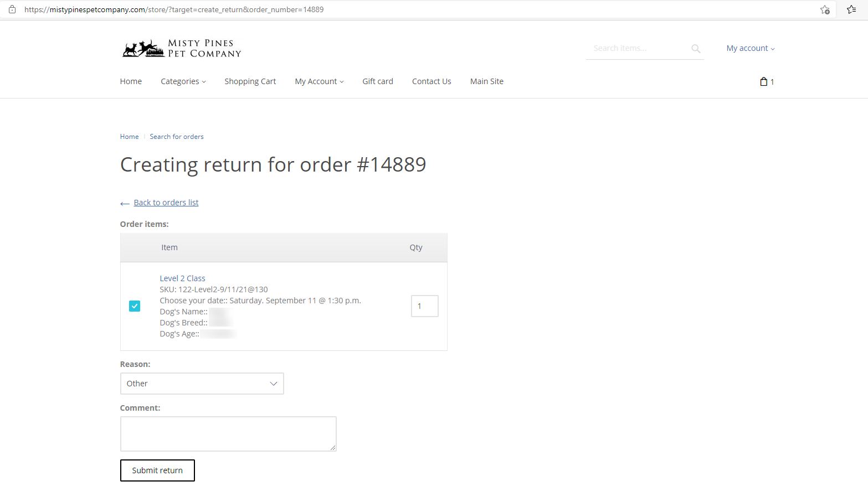Image resolution: width=868 pixels, height=502 pixels.
Task: Uncheck the Level 2 Class item checkbox
Action: (135, 306)
